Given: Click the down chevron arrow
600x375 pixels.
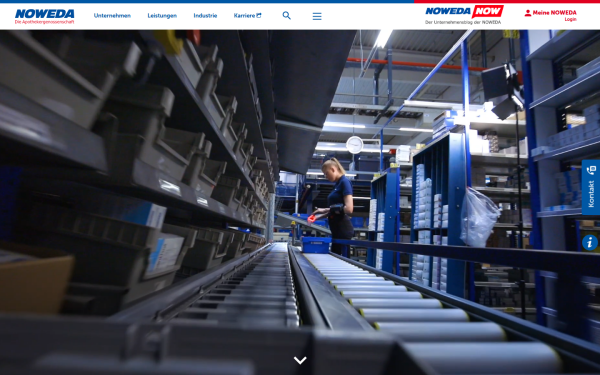Looking at the screenshot, I should pyautogui.click(x=300, y=360).
